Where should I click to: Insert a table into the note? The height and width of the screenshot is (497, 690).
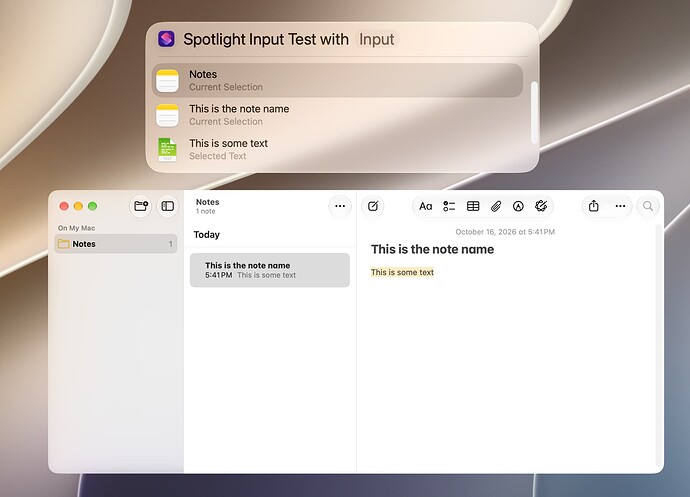[473, 206]
